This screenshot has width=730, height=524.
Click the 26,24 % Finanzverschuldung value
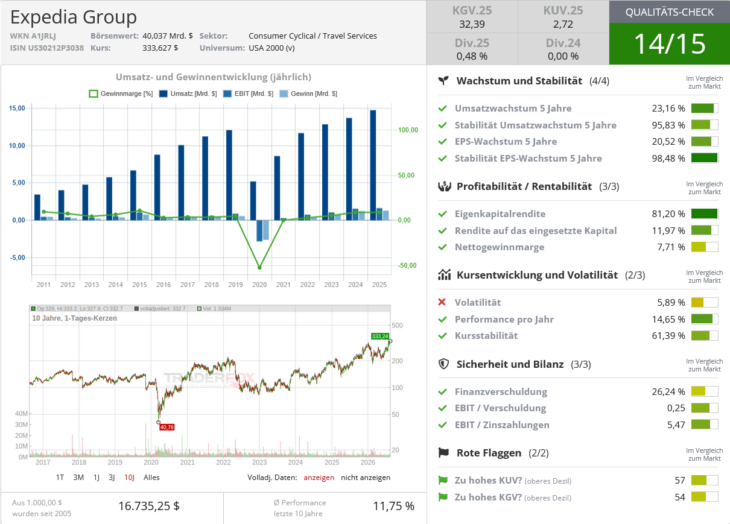pyautogui.click(x=668, y=391)
